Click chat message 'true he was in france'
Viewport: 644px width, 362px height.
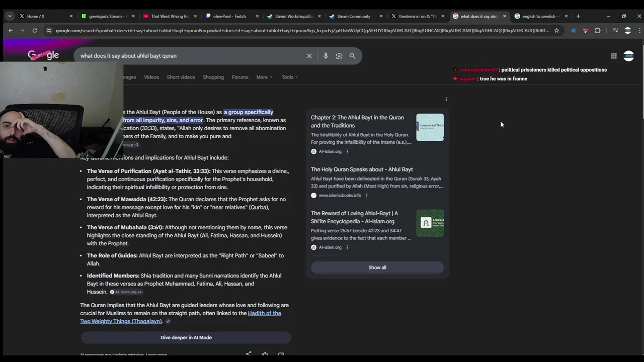coord(503,79)
